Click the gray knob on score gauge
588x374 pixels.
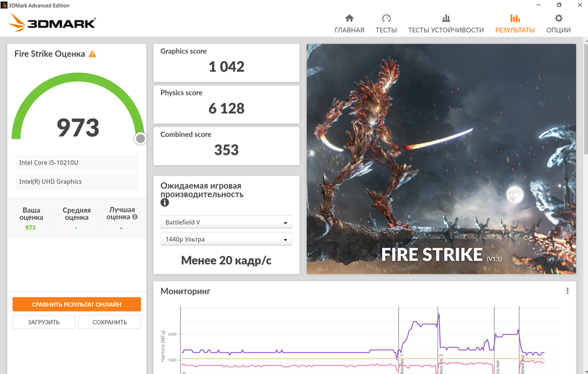tap(140, 138)
